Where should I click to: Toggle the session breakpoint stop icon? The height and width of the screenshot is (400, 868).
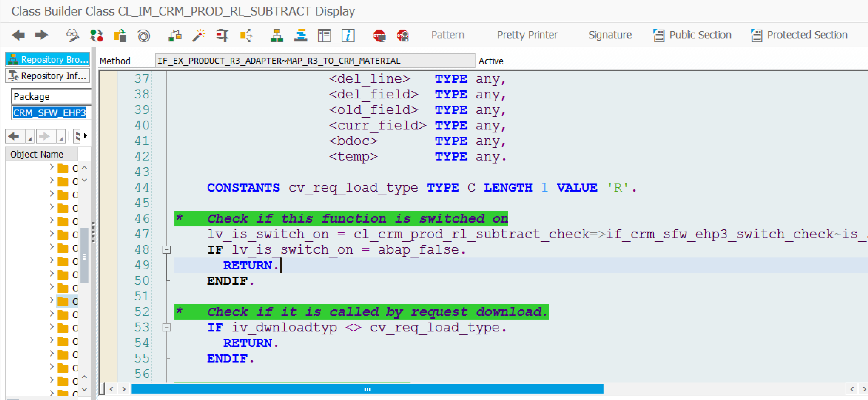pos(379,35)
